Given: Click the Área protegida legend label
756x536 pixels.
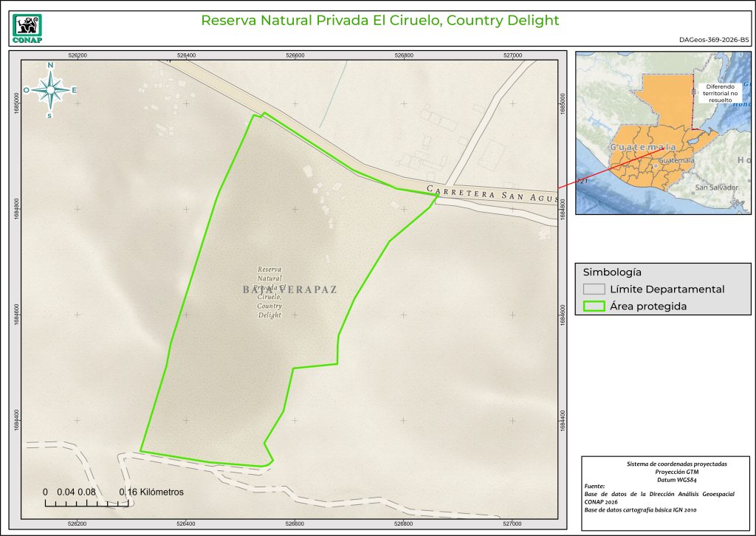Looking at the screenshot, I should (x=648, y=306).
